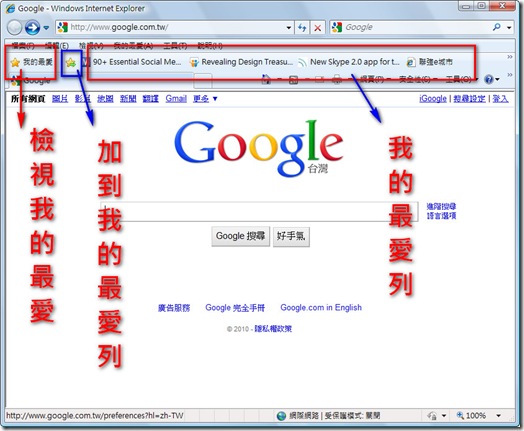Open the 進階搜尋 advanced search link
The width and height of the screenshot is (524, 431).
(441, 206)
